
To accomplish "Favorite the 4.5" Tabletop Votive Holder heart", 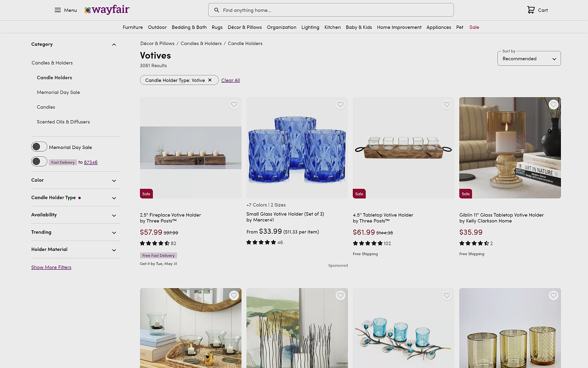I will [x=447, y=105].
